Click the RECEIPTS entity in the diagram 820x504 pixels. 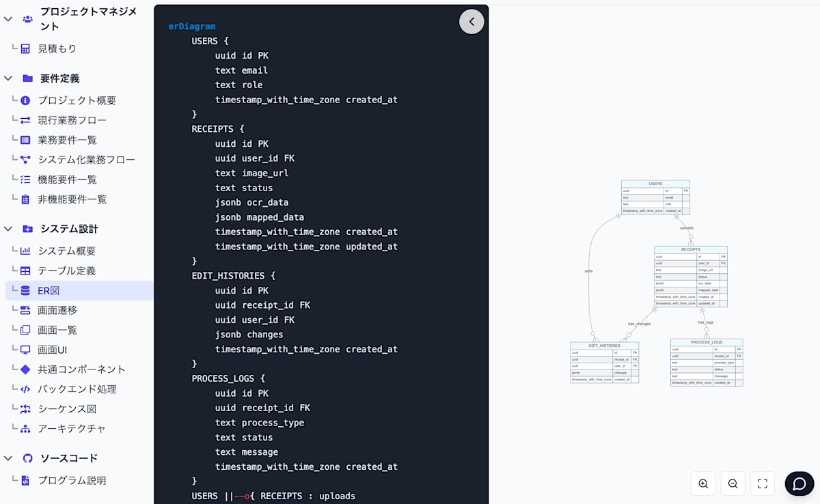click(690, 277)
